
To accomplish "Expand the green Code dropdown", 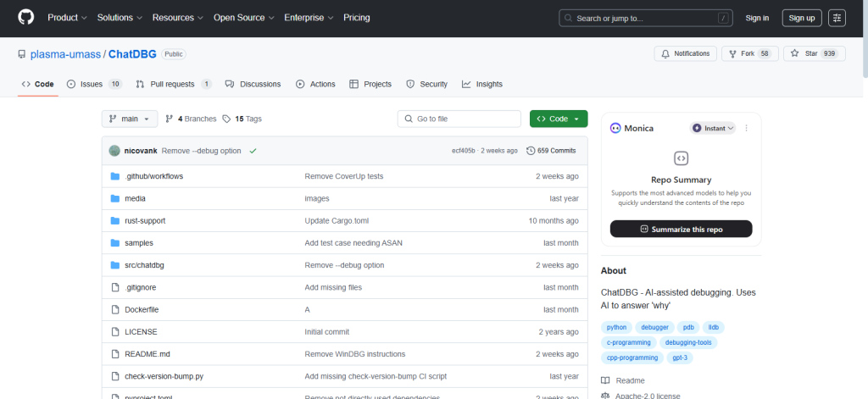I will click(x=559, y=119).
